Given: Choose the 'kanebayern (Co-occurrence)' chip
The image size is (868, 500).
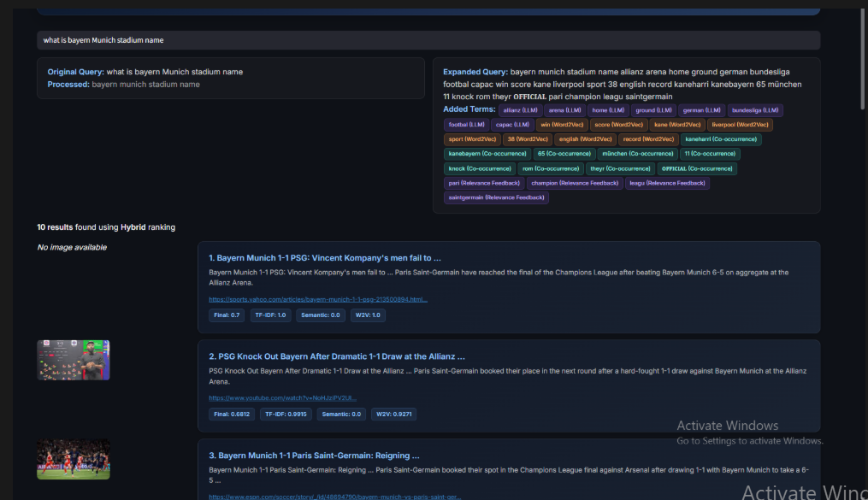Looking at the screenshot, I should [x=487, y=153].
